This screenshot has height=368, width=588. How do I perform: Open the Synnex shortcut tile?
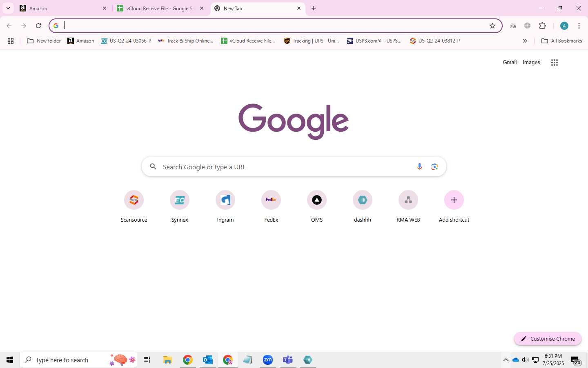(180, 206)
